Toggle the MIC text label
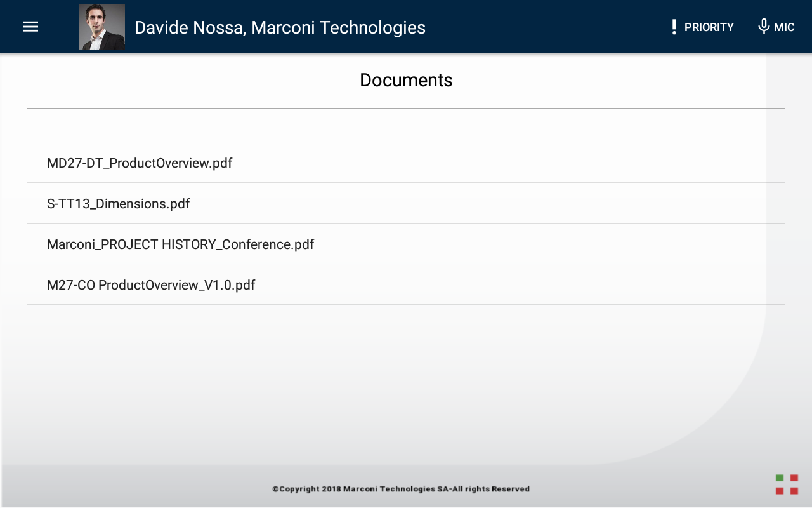 pyautogui.click(x=784, y=27)
